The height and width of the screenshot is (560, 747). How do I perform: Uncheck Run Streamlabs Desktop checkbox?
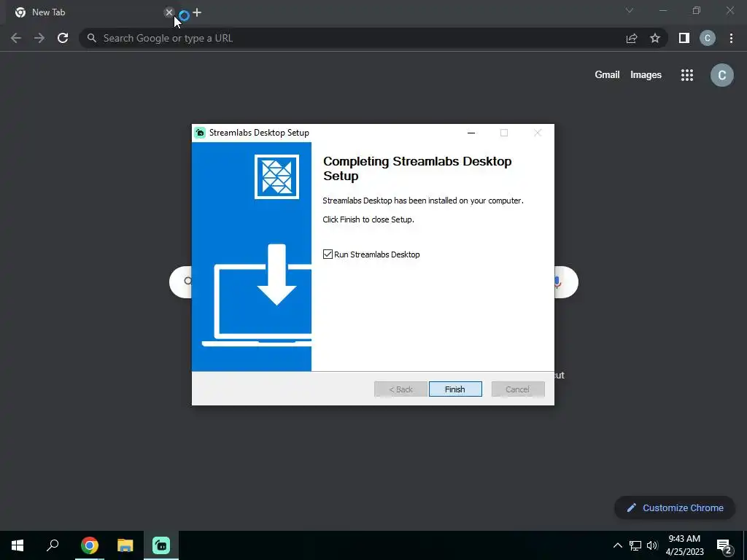click(x=328, y=254)
